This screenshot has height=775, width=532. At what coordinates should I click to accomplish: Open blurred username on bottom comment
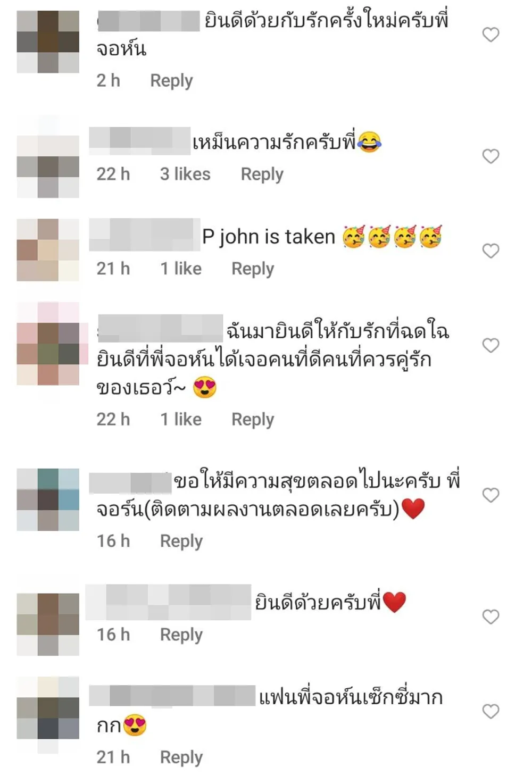coord(172,696)
